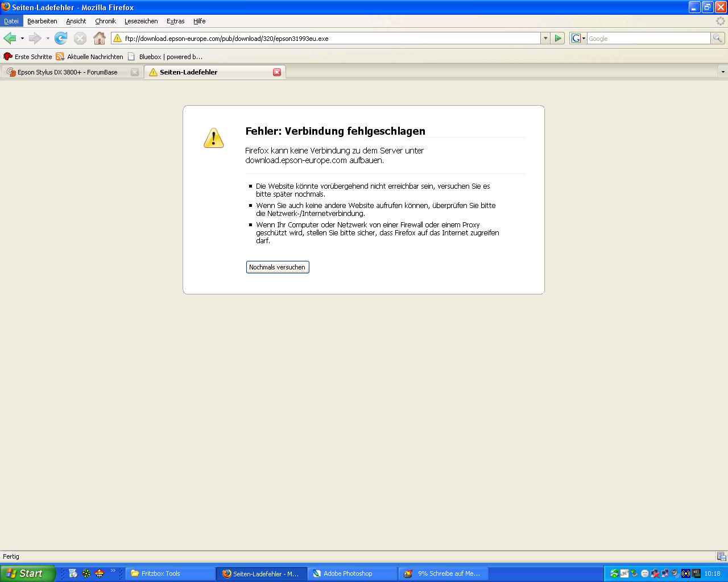Click the forward navigation arrow
This screenshot has width=728, height=582.
(35, 38)
